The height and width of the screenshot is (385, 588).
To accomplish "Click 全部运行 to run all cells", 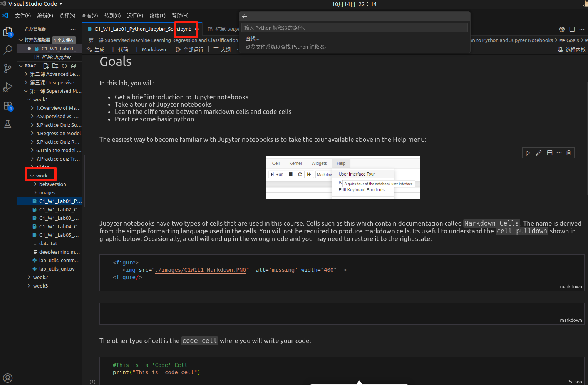I will click(x=189, y=49).
